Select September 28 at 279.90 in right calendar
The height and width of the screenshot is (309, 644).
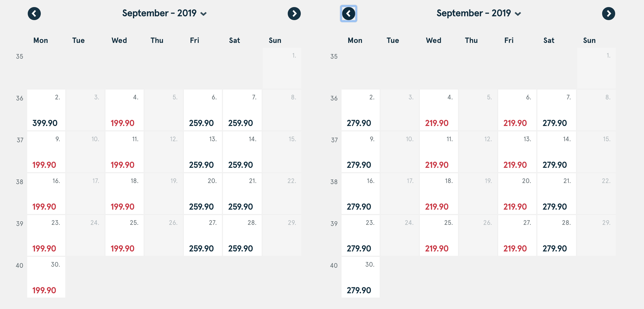556,236
